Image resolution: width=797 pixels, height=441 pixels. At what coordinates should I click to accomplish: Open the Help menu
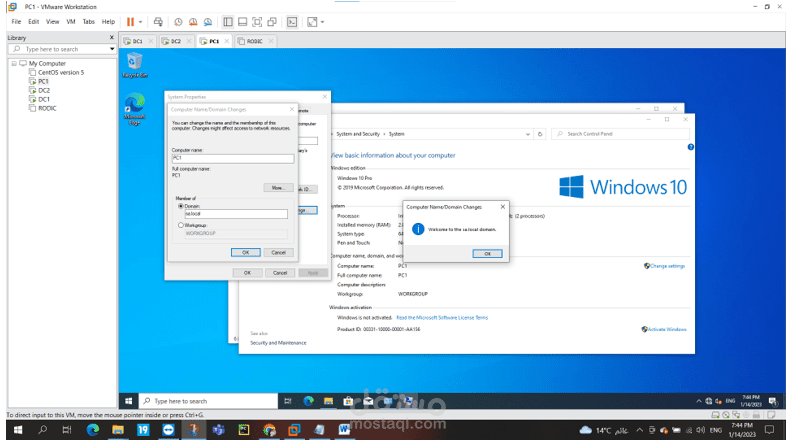click(108, 22)
